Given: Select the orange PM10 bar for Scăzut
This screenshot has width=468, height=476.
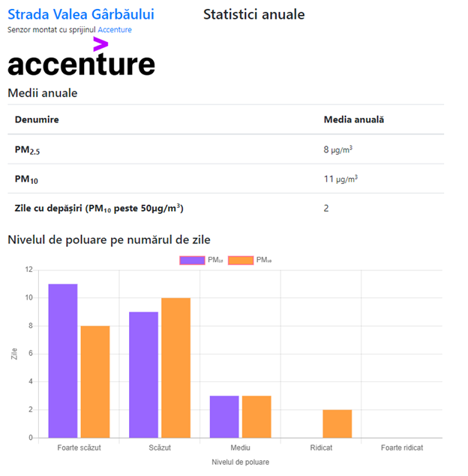Looking at the screenshot, I should 176,367.
